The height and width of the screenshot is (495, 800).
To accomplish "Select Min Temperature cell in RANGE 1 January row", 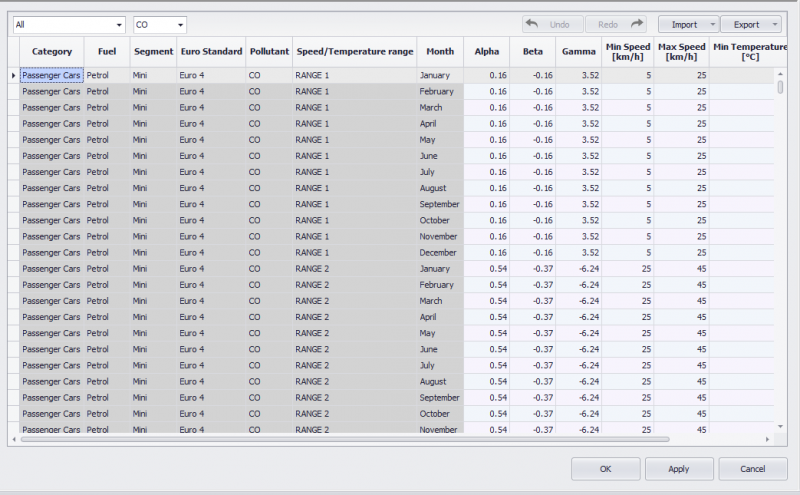I will pyautogui.click(x=742, y=76).
